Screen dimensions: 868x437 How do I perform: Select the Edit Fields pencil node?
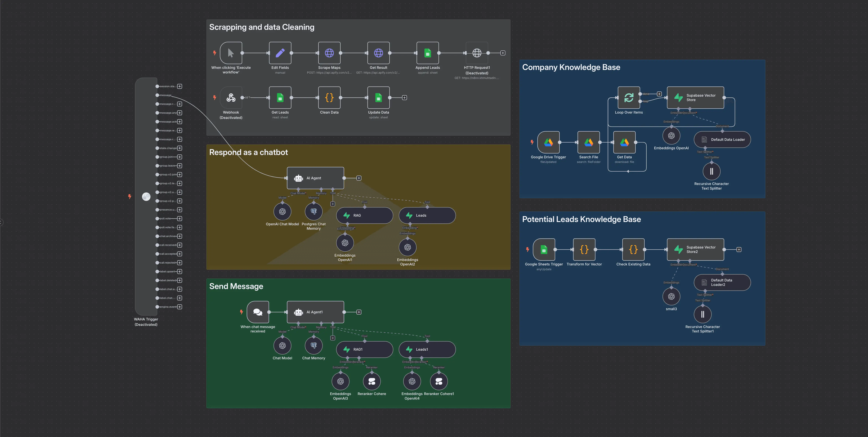(280, 53)
